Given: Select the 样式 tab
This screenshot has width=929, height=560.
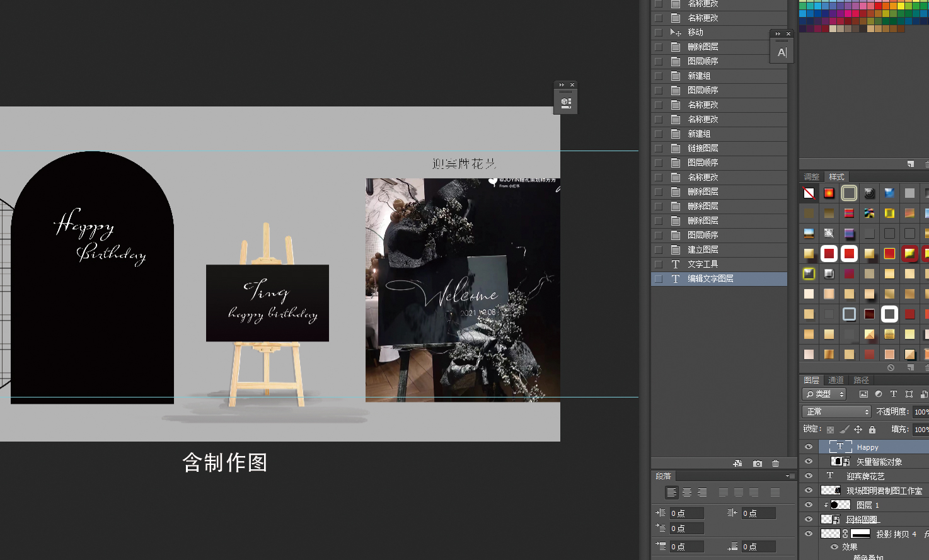Looking at the screenshot, I should [x=837, y=177].
